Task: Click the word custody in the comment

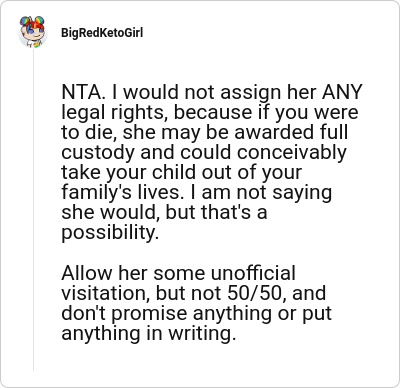Action: pyautogui.click(x=98, y=153)
